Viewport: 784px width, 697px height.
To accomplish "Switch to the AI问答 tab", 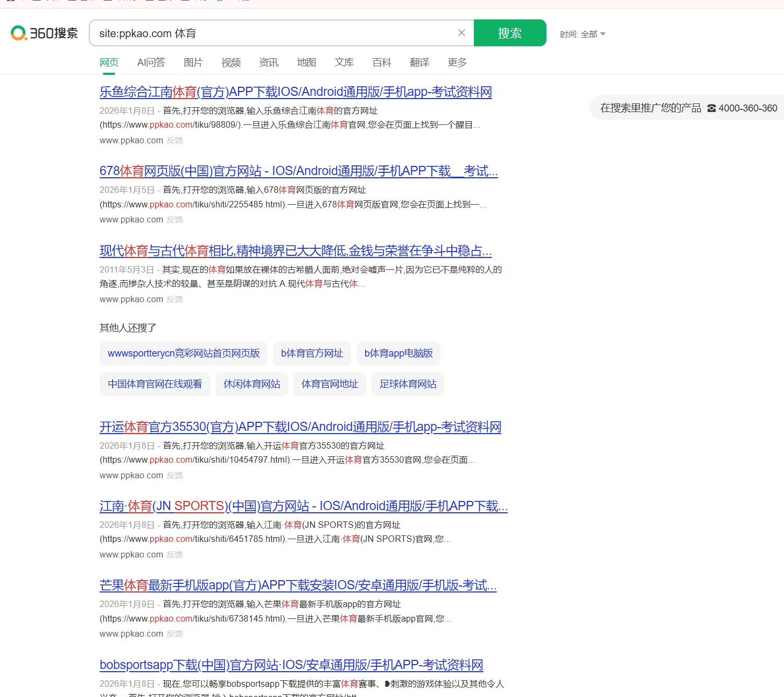I will pos(151,62).
